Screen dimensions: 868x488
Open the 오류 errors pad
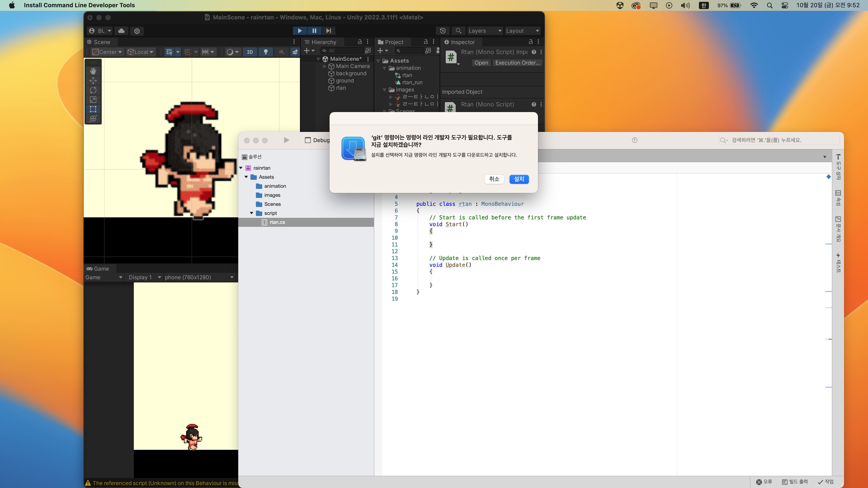click(764, 482)
